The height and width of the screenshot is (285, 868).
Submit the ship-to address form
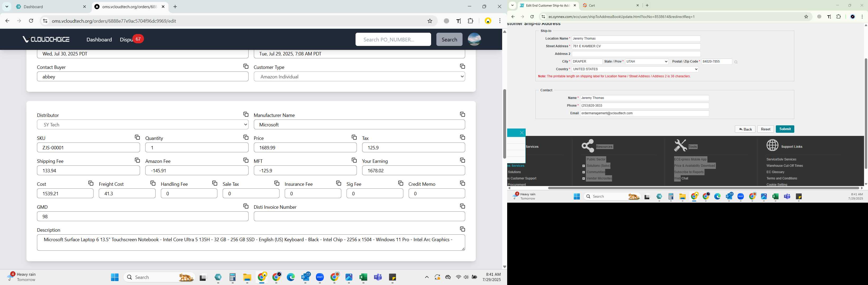(x=785, y=129)
